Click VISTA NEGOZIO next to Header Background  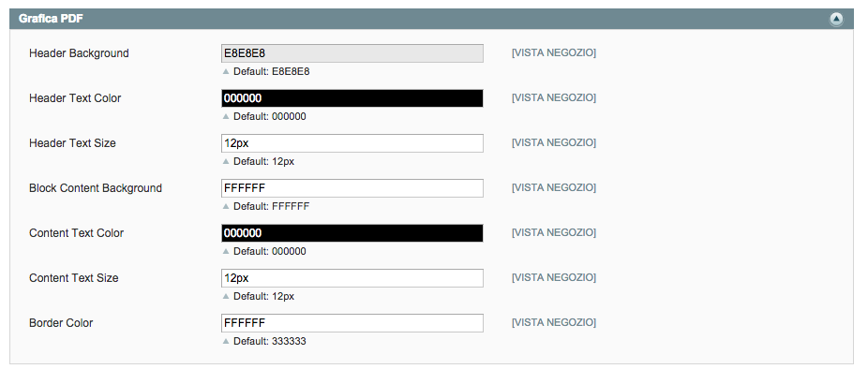(x=554, y=53)
